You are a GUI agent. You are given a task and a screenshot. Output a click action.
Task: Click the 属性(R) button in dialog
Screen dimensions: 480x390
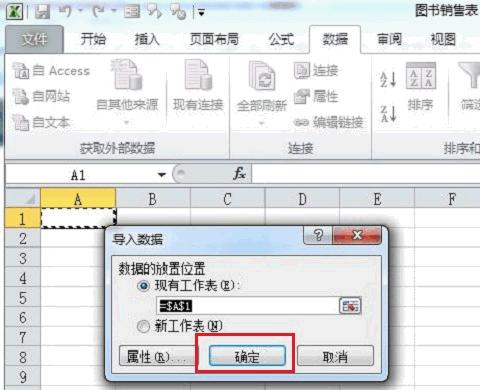[x=157, y=357]
